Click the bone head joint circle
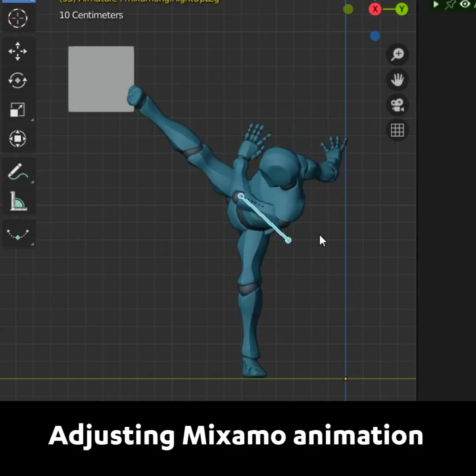 pyautogui.click(x=241, y=196)
